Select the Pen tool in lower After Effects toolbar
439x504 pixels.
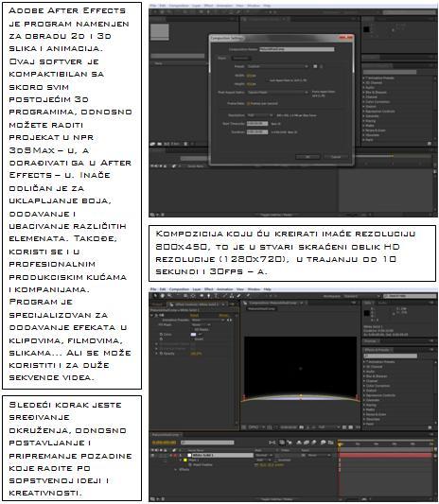click(209, 296)
